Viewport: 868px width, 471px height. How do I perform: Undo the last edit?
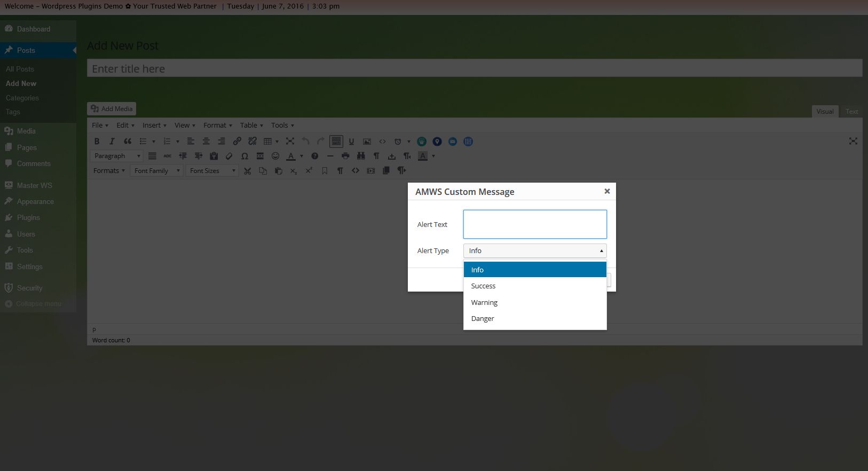[x=305, y=142]
